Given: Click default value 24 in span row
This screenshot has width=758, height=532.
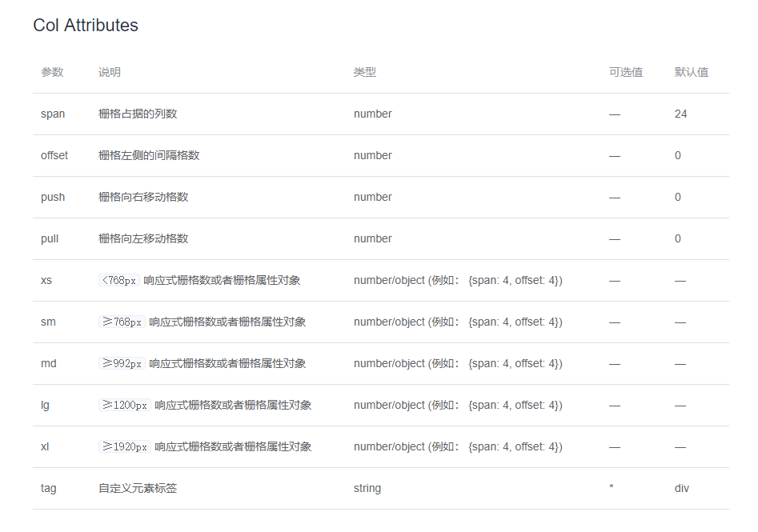Looking at the screenshot, I should coord(680,114).
